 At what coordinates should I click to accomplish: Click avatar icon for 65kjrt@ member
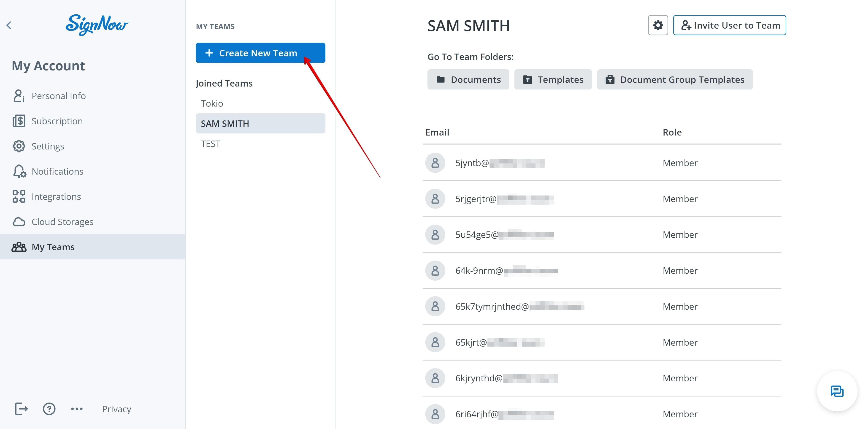click(x=435, y=342)
